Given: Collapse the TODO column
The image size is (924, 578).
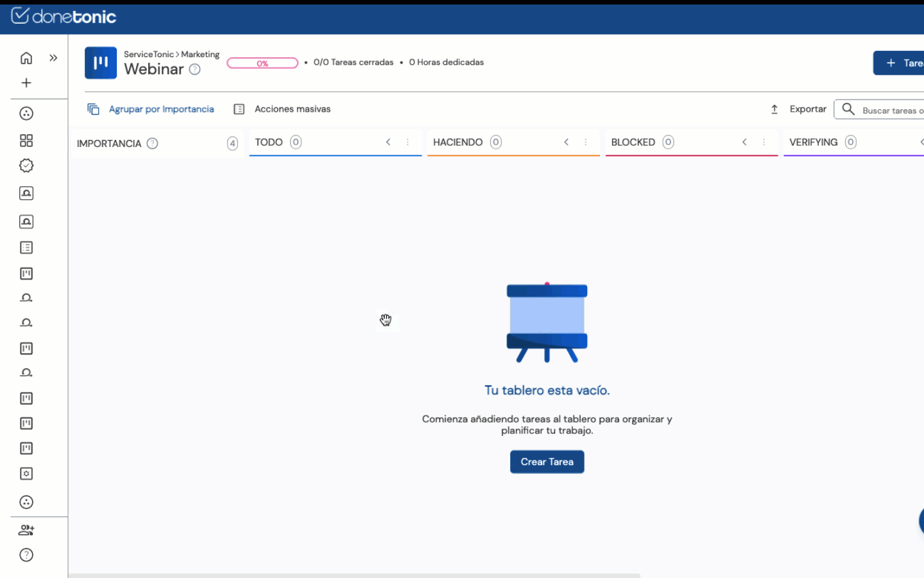Looking at the screenshot, I should (x=388, y=142).
